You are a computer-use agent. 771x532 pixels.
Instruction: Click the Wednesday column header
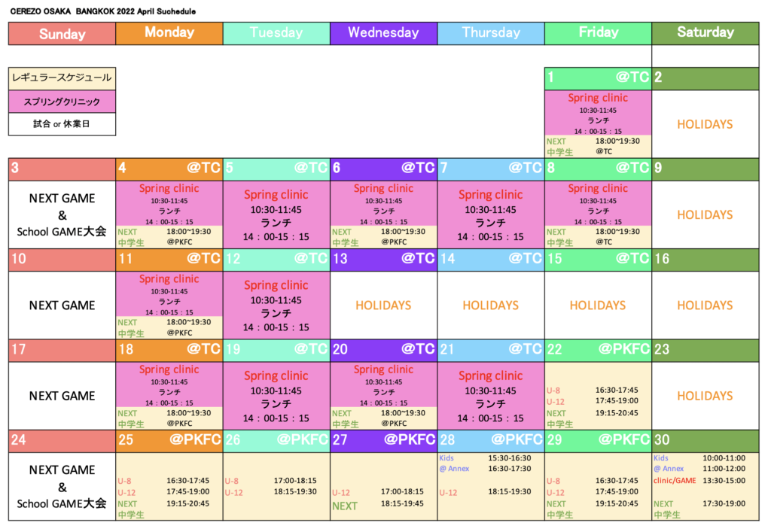383,33
